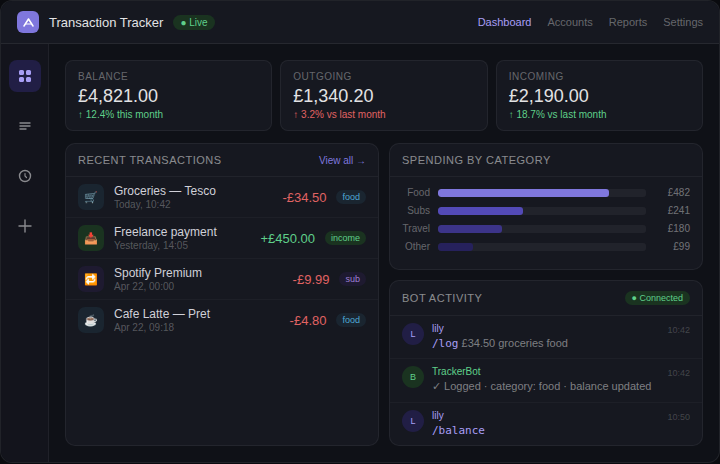Viewport: 720px width, 464px height.
Task: Click the Transaction Tracker logo icon
Action: click(x=28, y=22)
